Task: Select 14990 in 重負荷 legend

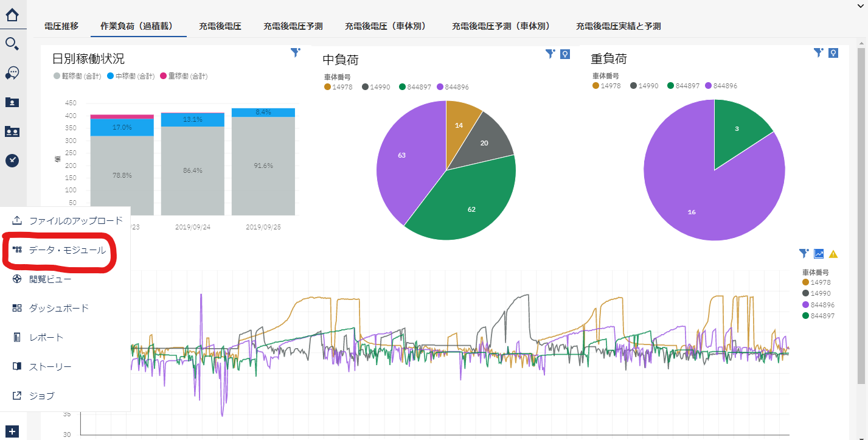Action: click(x=645, y=86)
